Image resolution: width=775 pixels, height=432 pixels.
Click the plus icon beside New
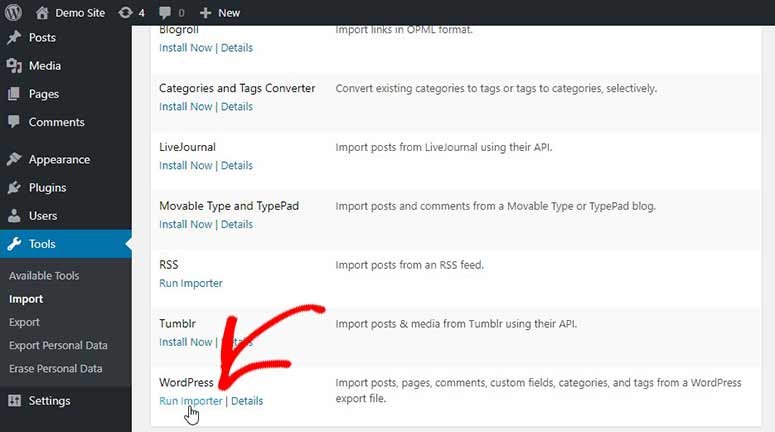pyautogui.click(x=205, y=13)
